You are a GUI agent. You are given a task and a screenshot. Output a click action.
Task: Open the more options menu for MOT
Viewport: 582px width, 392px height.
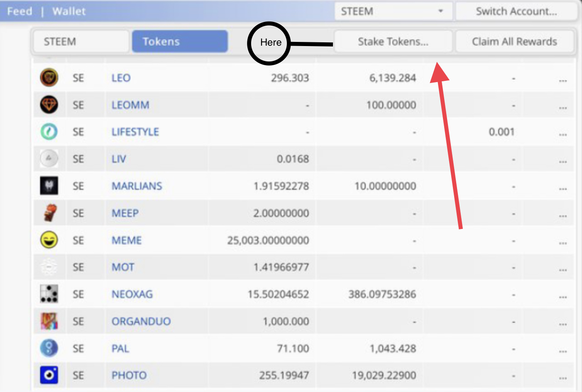pyautogui.click(x=563, y=270)
